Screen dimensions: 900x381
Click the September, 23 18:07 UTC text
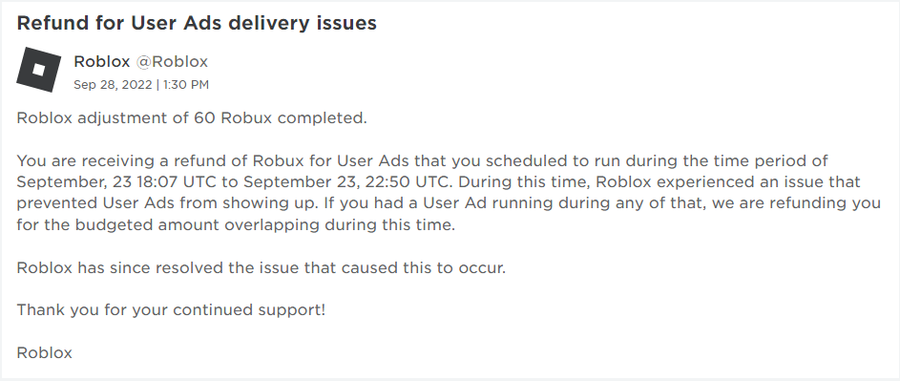point(120,182)
